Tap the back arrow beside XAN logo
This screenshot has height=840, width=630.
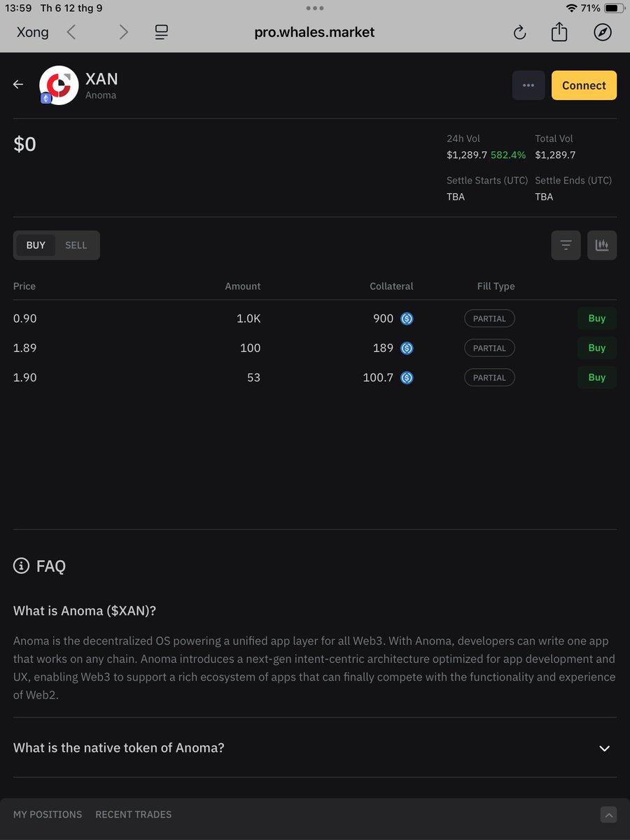pyautogui.click(x=18, y=85)
